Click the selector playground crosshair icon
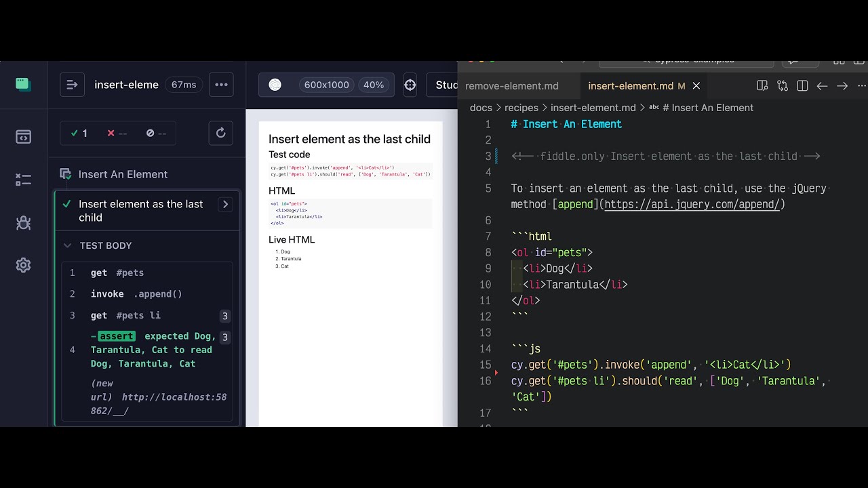 coord(410,85)
